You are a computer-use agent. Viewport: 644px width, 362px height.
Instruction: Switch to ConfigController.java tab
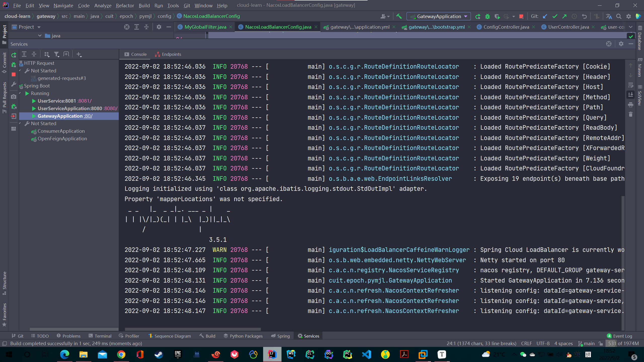pos(506,27)
